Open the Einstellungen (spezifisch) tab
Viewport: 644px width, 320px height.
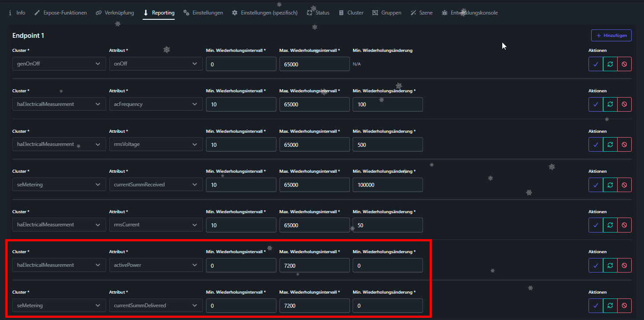point(265,13)
